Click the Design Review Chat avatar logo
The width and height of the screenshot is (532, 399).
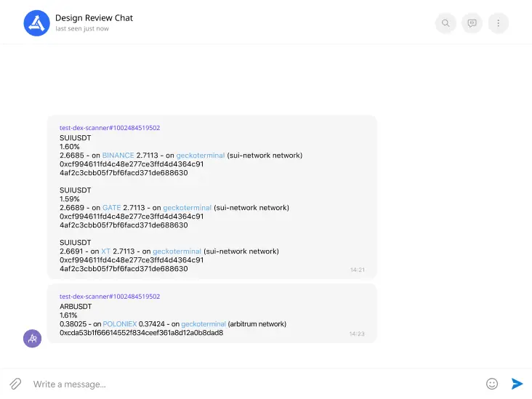[36, 23]
